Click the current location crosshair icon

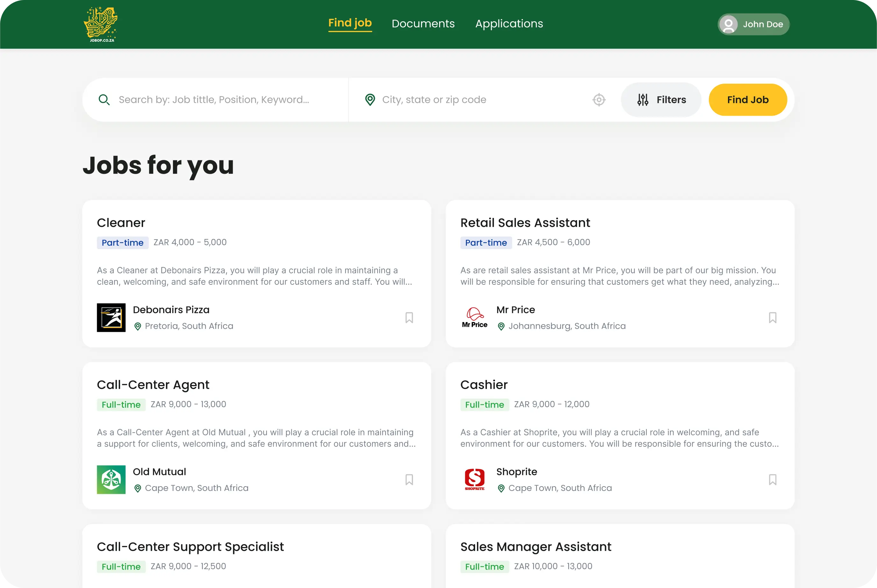point(599,100)
